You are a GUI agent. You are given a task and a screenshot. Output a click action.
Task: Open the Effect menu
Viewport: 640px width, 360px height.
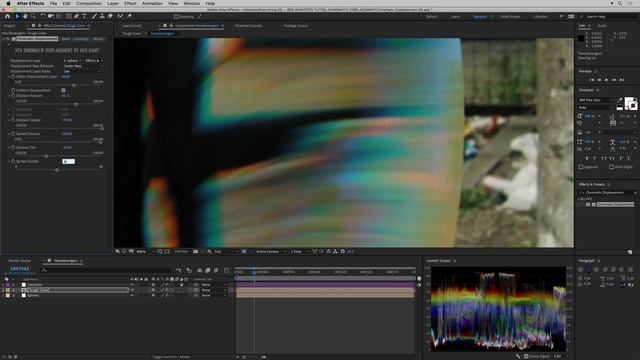point(130,3)
